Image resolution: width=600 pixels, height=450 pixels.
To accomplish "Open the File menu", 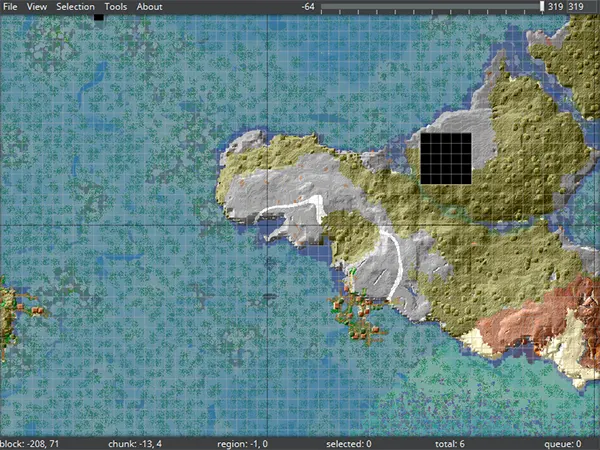I will (x=10, y=7).
